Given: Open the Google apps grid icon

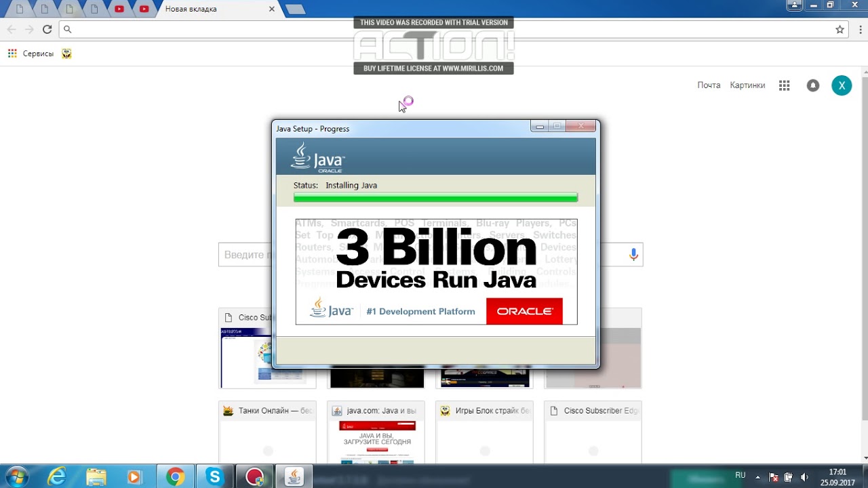Looking at the screenshot, I should point(785,85).
